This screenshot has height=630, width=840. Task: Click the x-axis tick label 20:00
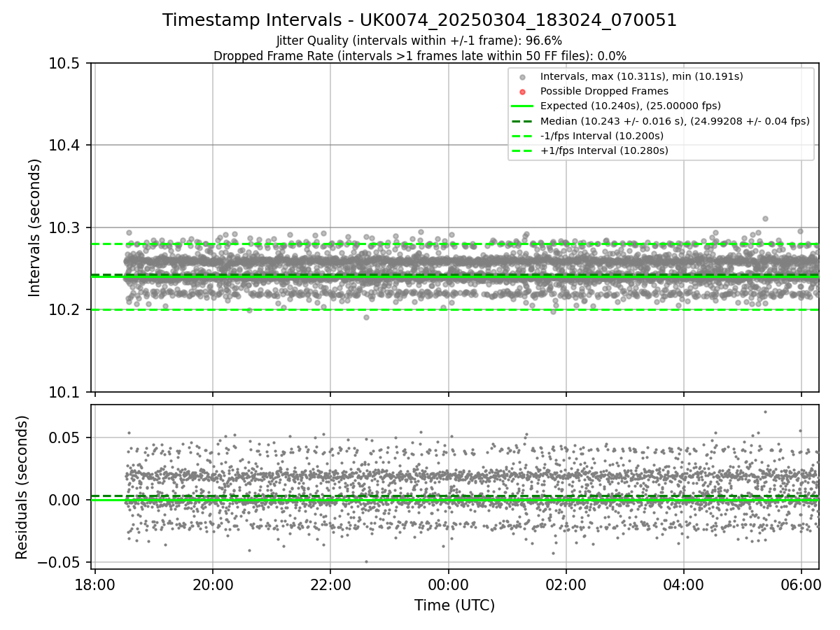[213, 584]
